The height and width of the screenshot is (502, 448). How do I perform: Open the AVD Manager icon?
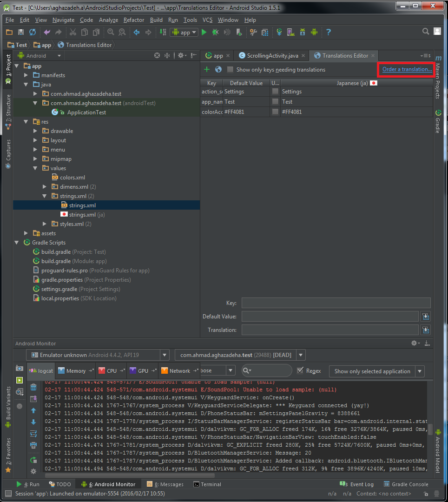(x=290, y=32)
